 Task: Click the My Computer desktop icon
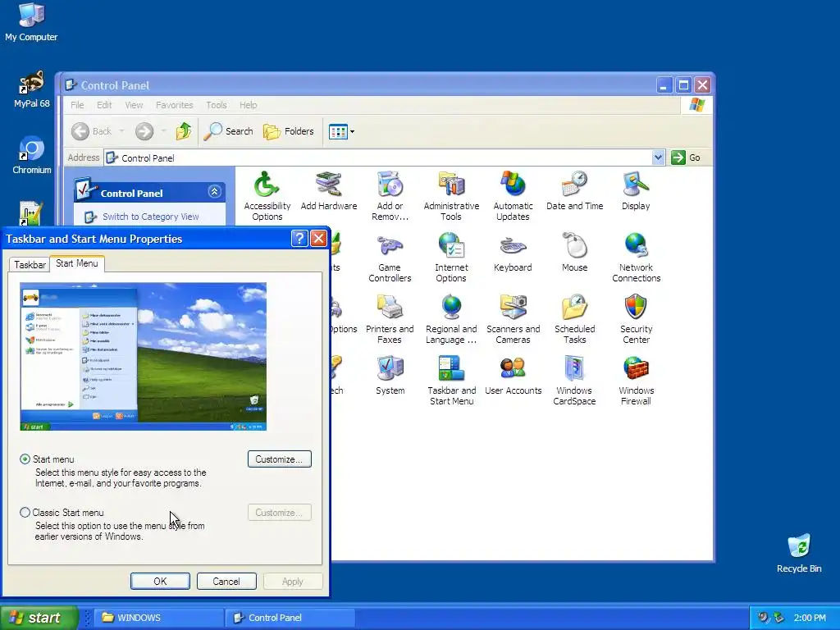(x=31, y=22)
